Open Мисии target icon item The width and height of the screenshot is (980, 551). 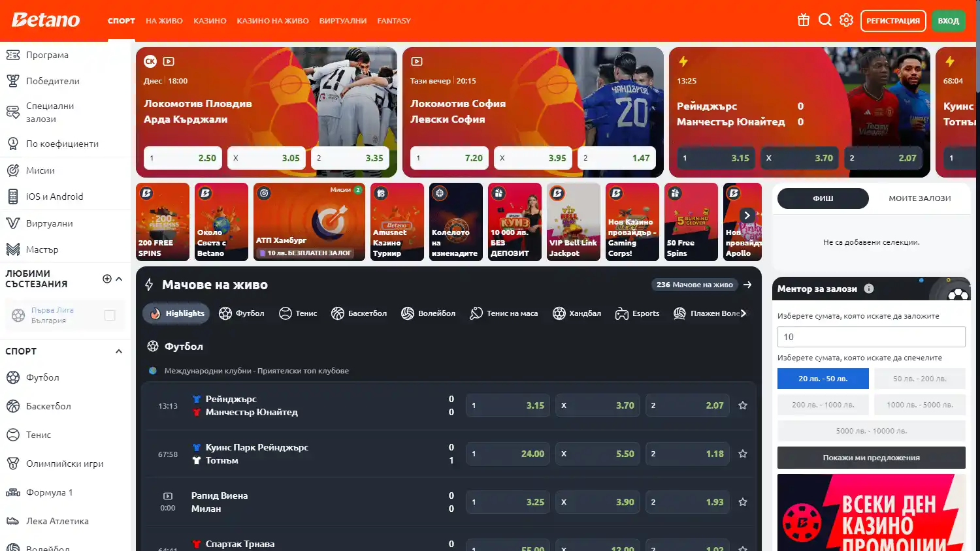point(65,170)
